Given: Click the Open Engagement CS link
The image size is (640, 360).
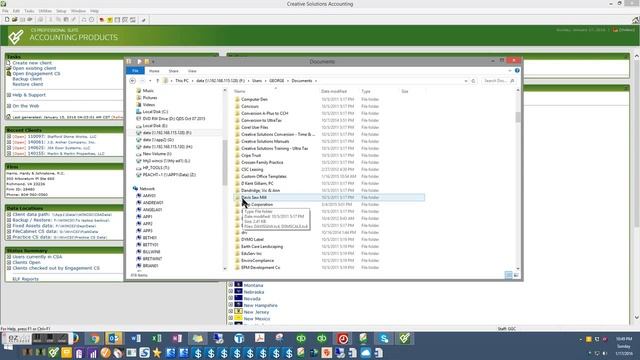Looking at the screenshot, I should (x=36, y=73).
